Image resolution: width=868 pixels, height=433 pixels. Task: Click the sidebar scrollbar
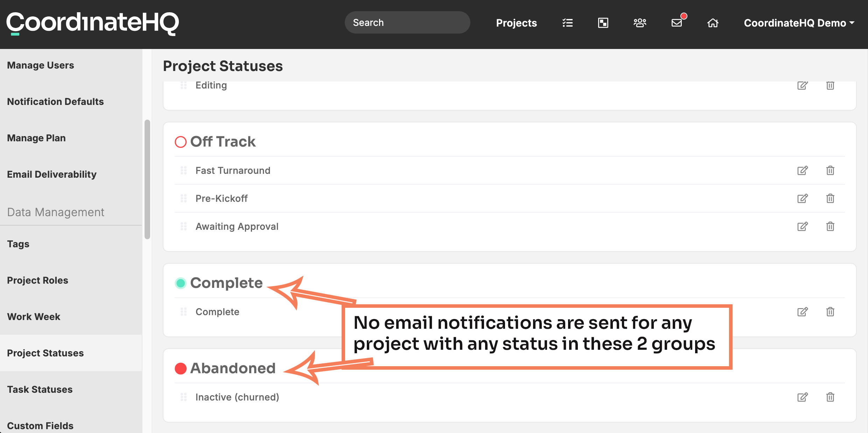coord(147,179)
